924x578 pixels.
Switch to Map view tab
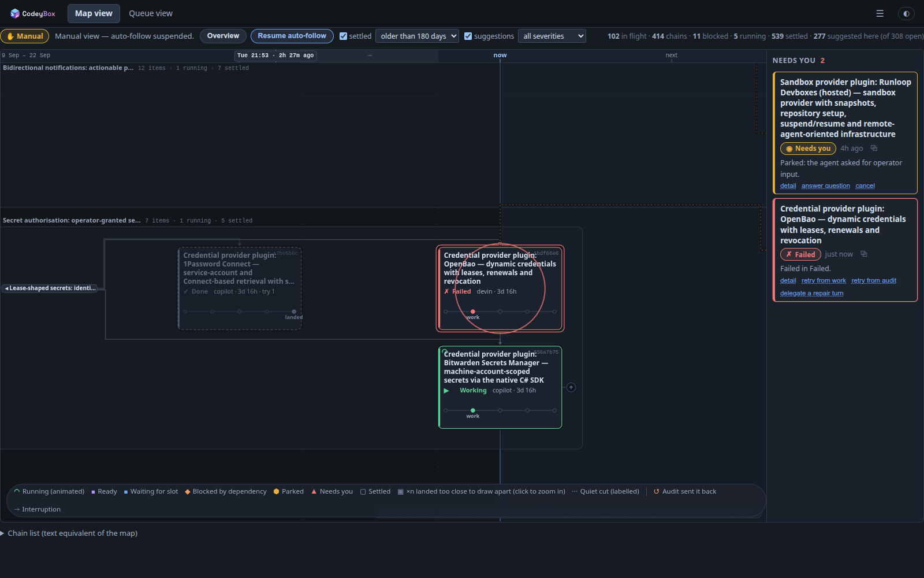click(x=94, y=13)
